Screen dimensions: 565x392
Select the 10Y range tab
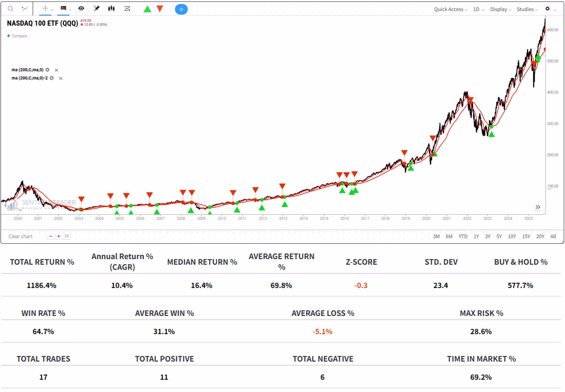(x=512, y=236)
